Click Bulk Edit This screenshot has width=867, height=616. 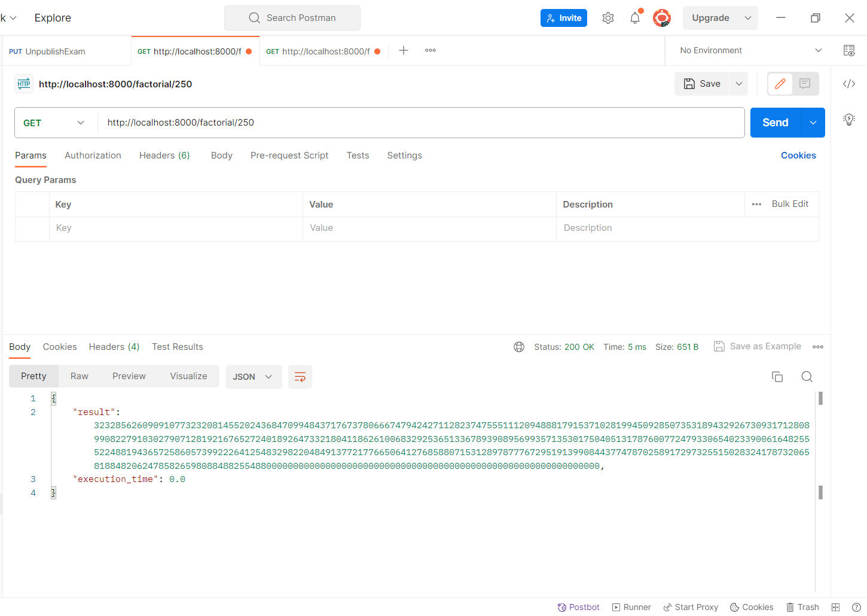click(x=790, y=204)
